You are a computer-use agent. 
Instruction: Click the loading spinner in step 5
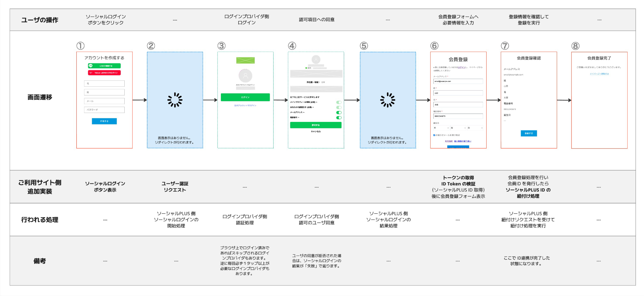pyautogui.click(x=388, y=100)
